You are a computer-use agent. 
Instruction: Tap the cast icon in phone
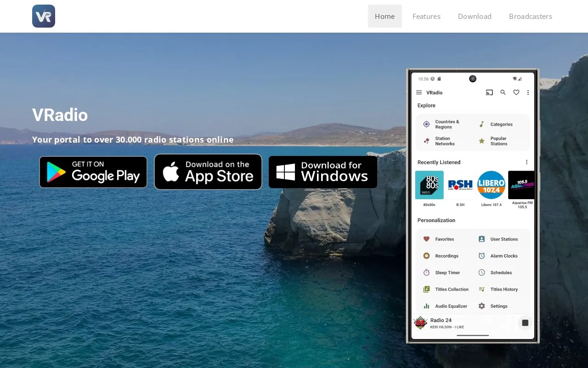click(489, 92)
